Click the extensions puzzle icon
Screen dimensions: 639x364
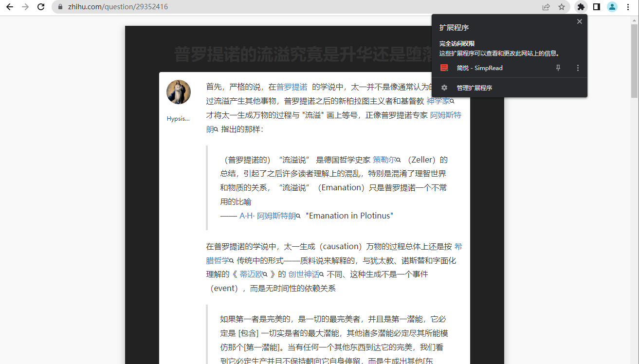click(x=581, y=7)
